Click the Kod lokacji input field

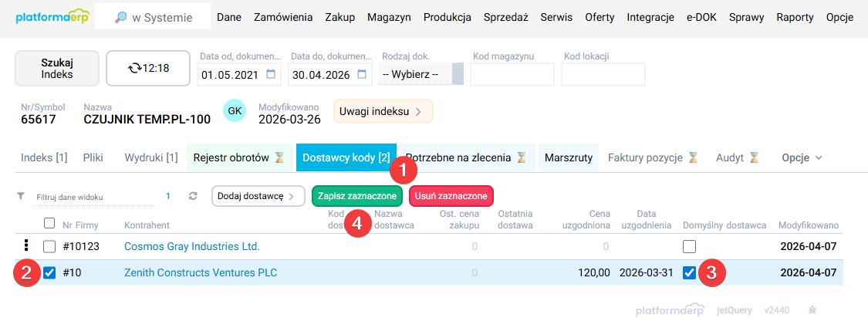click(603, 74)
